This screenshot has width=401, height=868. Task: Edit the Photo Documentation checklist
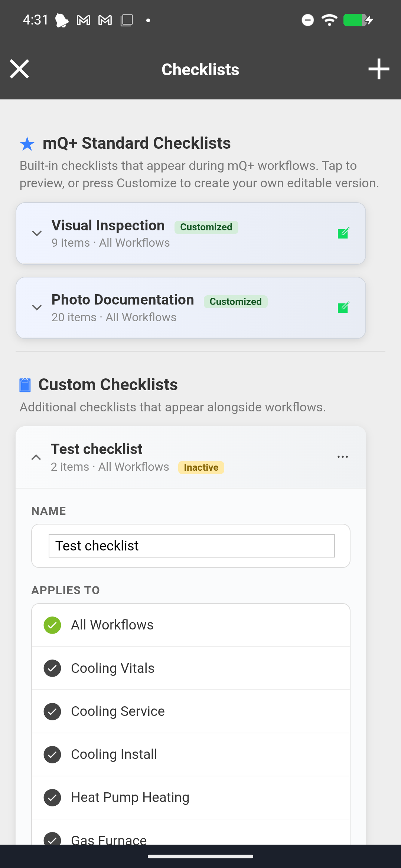[343, 307]
